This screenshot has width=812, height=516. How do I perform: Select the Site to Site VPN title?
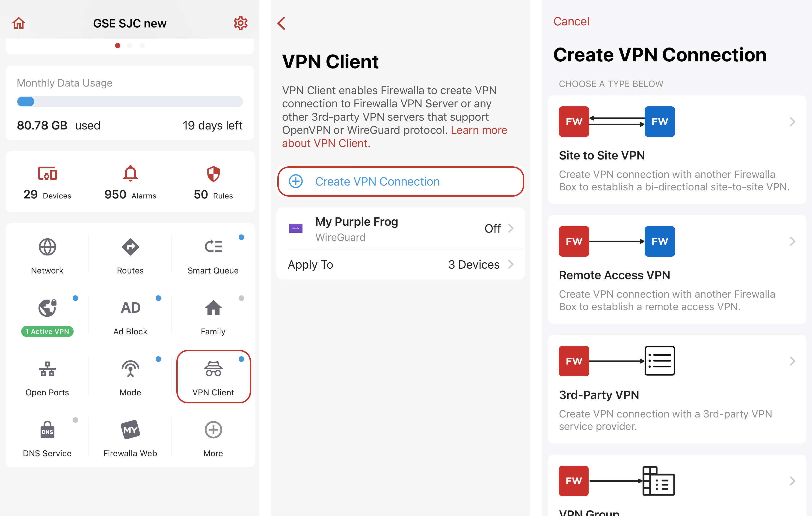click(602, 156)
